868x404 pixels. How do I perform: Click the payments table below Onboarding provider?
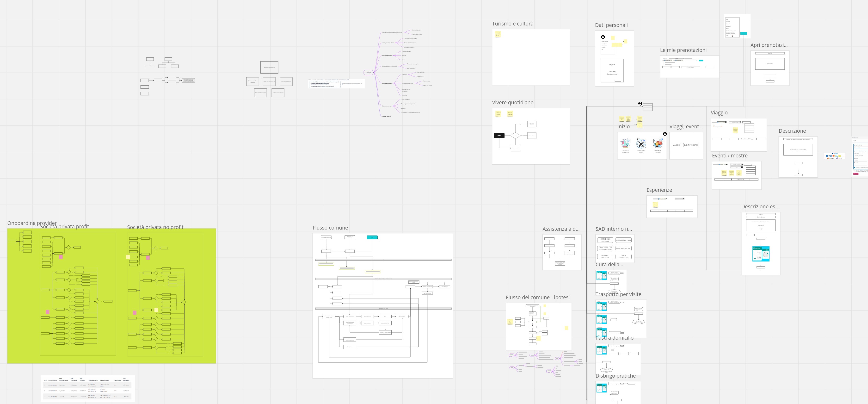[x=88, y=388]
